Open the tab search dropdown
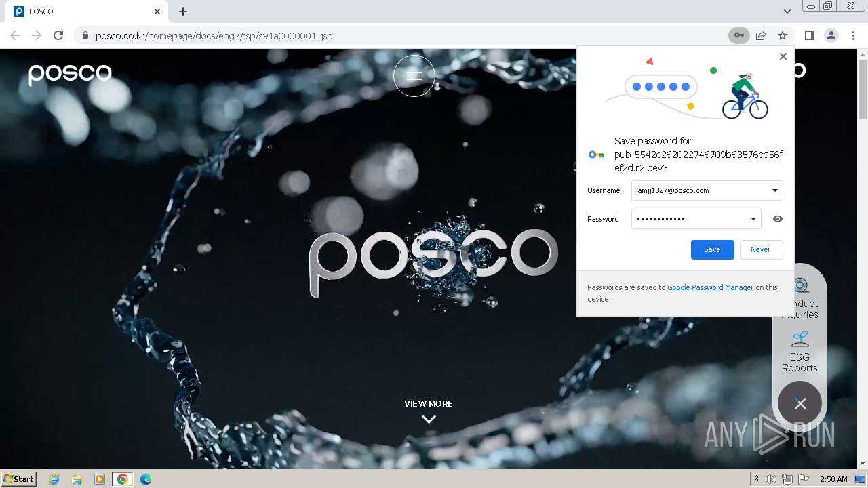The height and width of the screenshot is (488, 868). [x=787, y=12]
